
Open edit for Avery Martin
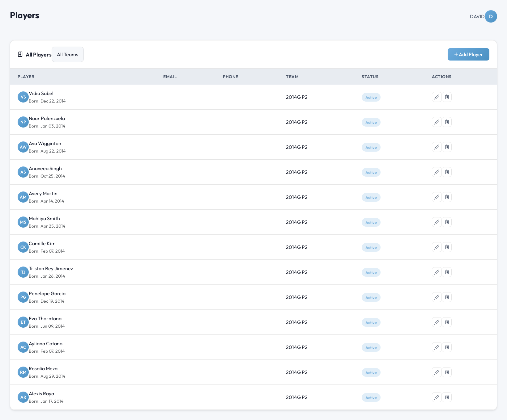[x=437, y=197]
